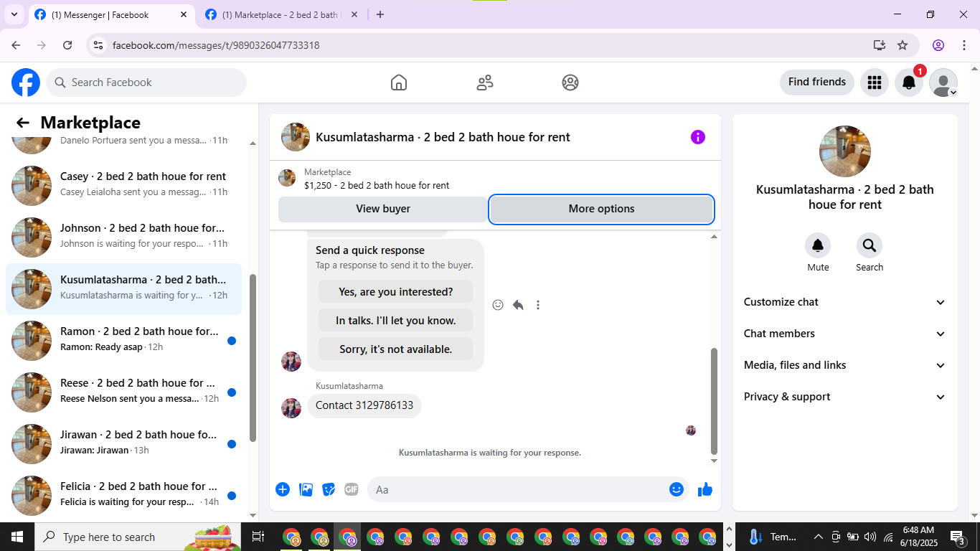980x551 pixels.
Task: Expand Privacy & support section
Action: tap(845, 397)
